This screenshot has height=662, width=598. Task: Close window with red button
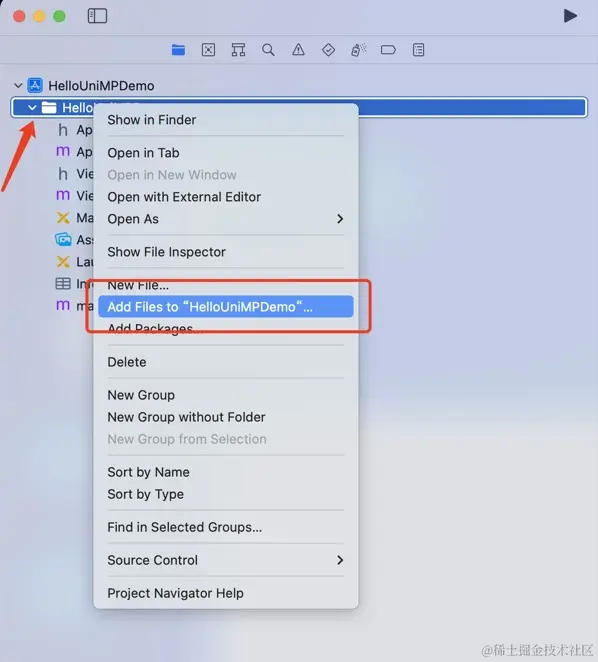point(19,16)
